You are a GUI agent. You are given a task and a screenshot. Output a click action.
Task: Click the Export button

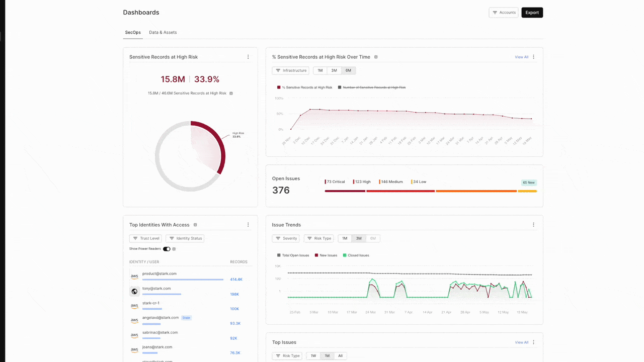(532, 13)
